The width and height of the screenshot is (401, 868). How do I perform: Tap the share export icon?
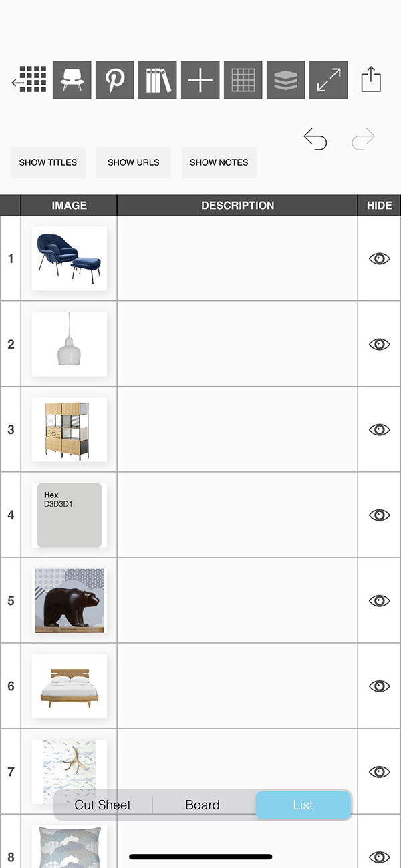[371, 80]
